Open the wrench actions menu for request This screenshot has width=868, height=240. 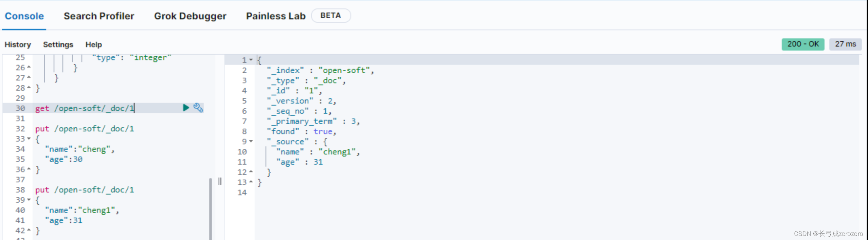coord(198,108)
